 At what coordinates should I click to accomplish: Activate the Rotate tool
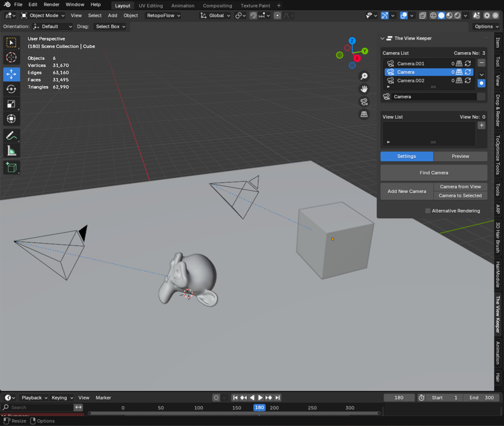click(x=11, y=89)
